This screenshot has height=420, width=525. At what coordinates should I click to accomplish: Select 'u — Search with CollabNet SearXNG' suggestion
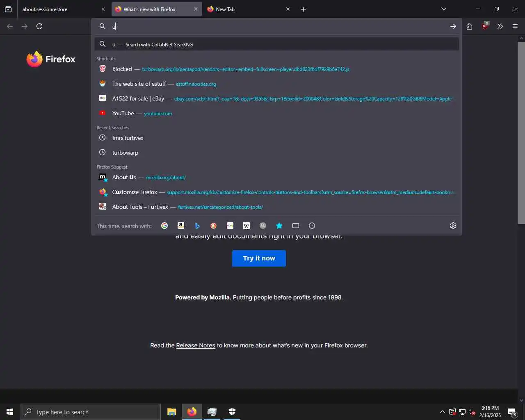tap(276, 44)
